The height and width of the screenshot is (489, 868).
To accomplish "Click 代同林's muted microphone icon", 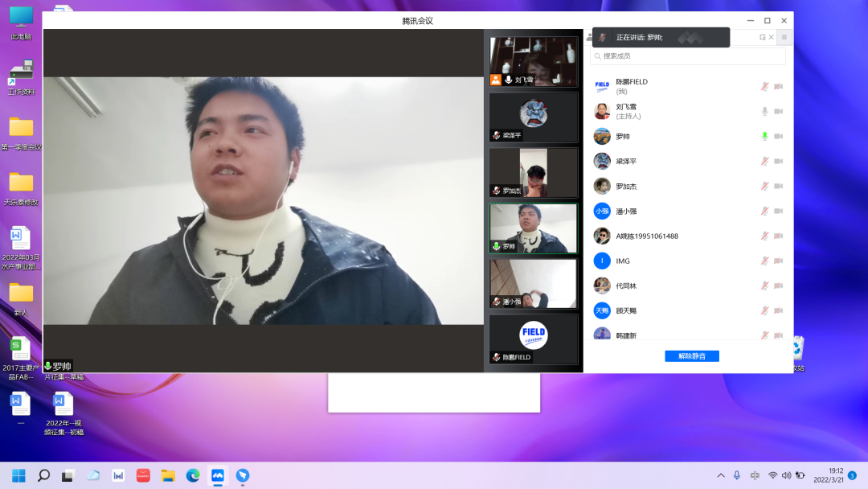I will 764,286.
